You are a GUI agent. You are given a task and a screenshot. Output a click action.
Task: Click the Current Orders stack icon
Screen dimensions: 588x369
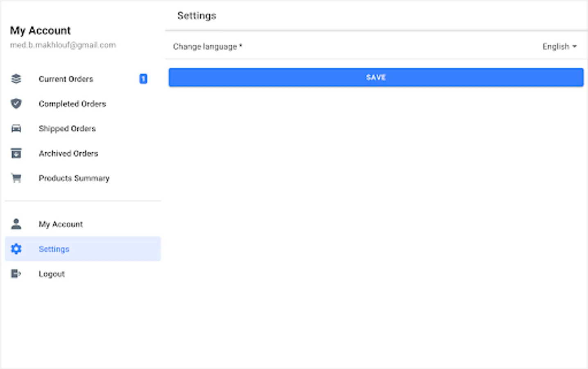point(16,79)
